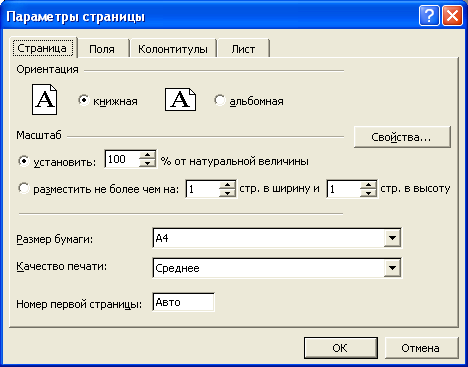The image size is (468, 367).
Task: Decrease pages wide count with down arrow
Action: coord(228,193)
